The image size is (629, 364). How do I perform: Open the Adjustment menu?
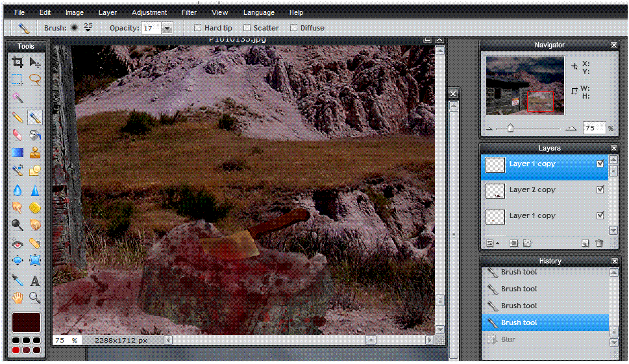click(149, 12)
